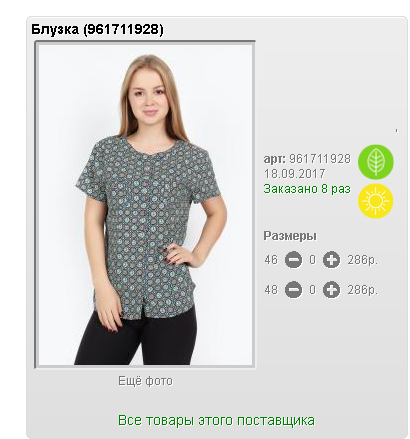Select the quantity value for size 48

(312, 290)
